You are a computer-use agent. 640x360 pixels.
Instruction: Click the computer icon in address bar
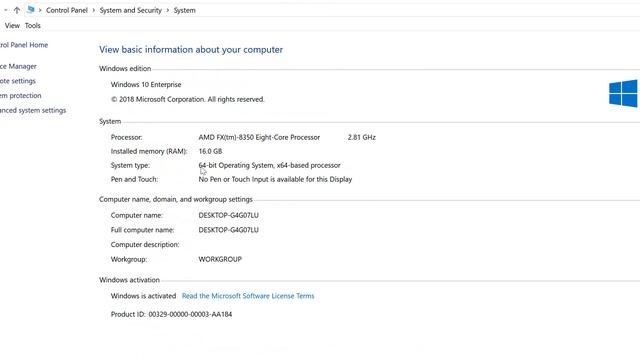[x=31, y=10]
